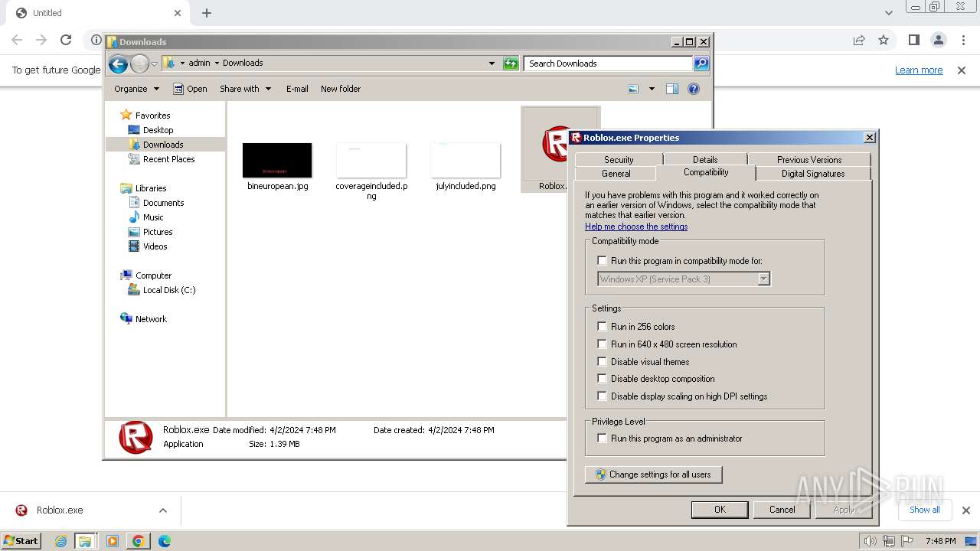
Task: Open Documents library
Action: click(163, 203)
